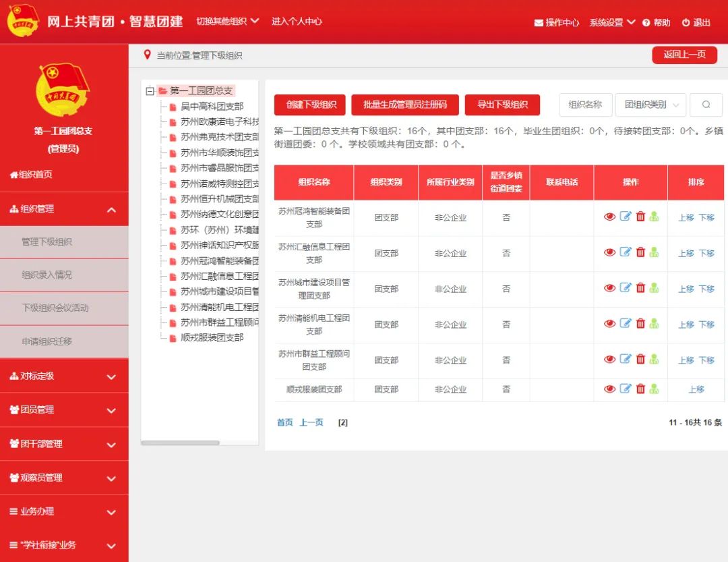Viewport: 728px width, 562px height.
Task: Open 系统设置 menu in top bar
Action: pos(611,22)
